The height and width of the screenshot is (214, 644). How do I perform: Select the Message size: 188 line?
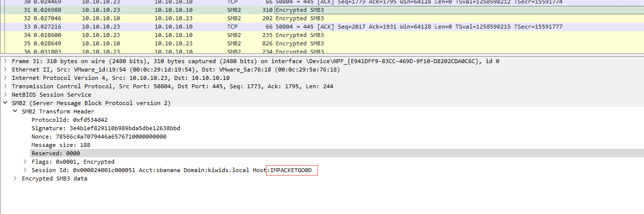[61, 145]
